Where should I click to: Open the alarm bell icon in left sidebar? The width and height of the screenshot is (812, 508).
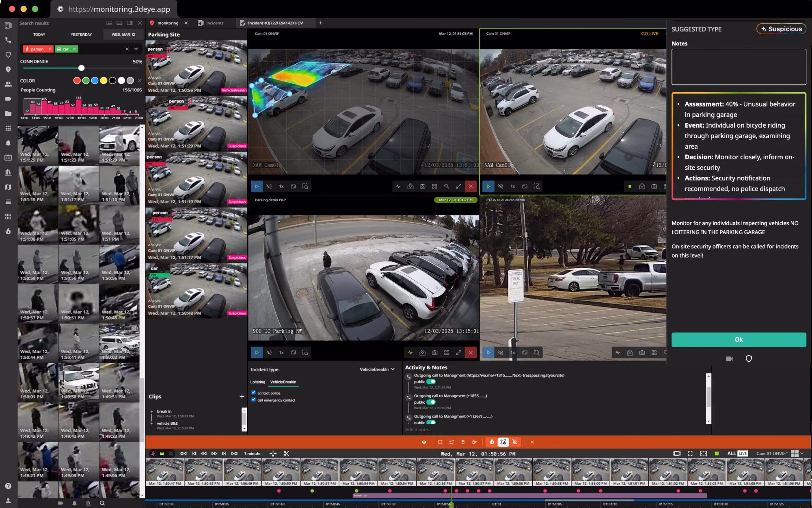pos(8,143)
